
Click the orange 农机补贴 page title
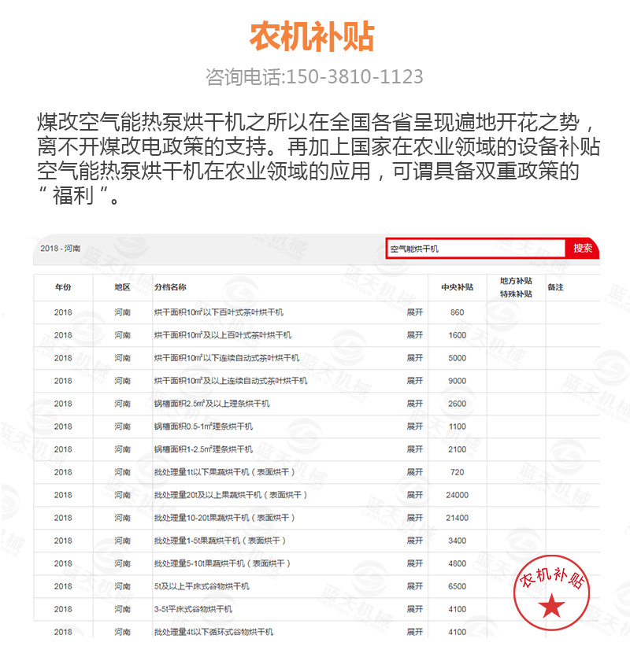(x=312, y=37)
